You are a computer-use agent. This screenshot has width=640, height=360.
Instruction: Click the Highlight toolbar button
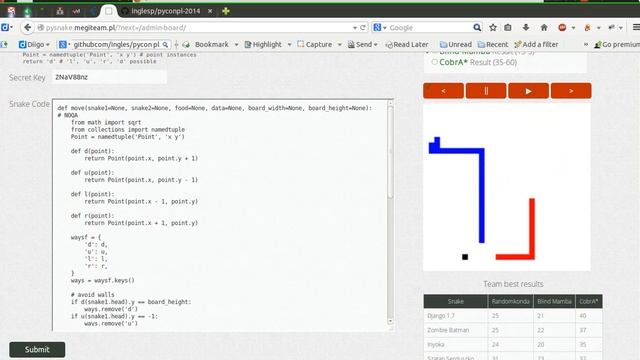click(263, 44)
